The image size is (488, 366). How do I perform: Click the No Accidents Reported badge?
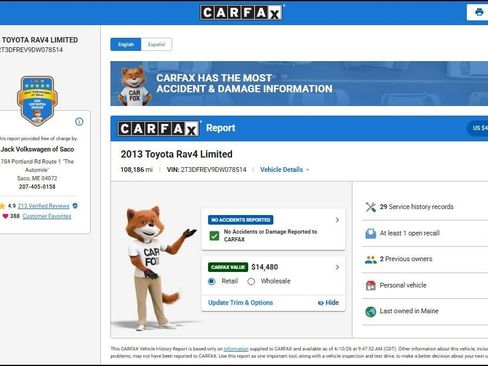click(241, 220)
